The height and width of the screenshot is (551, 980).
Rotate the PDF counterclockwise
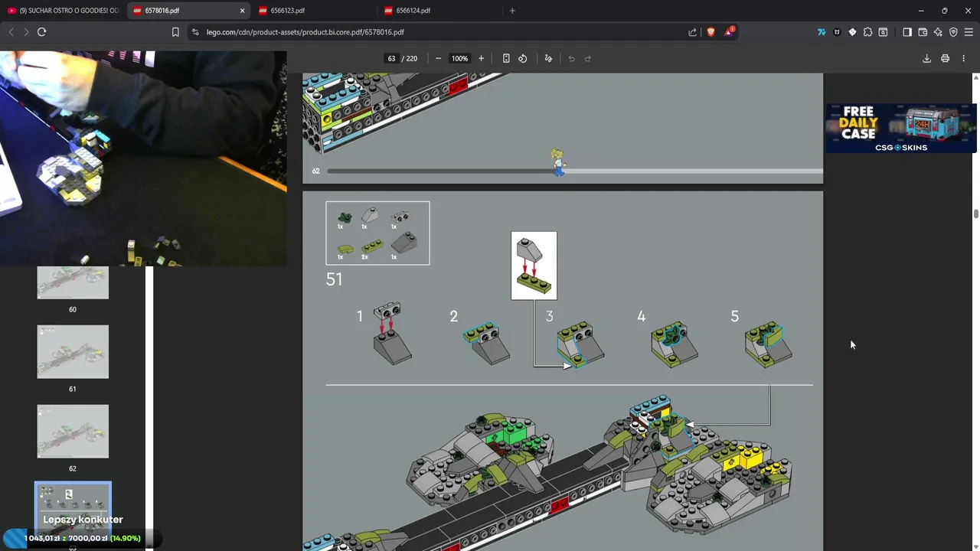[523, 58]
